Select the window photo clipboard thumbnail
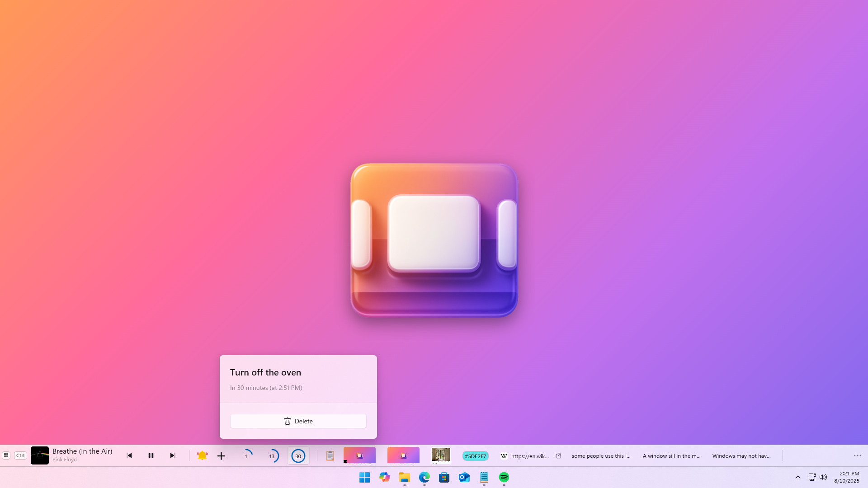This screenshot has width=868, height=488. 441,455
